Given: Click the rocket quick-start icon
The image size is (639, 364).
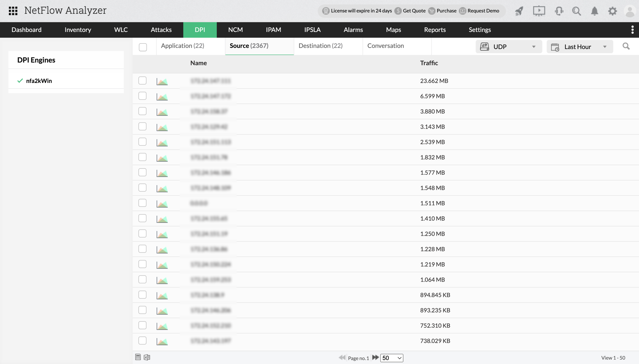Looking at the screenshot, I should (519, 11).
